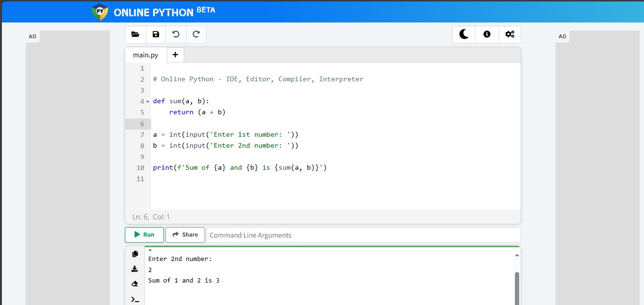
Task: Copy the output to clipboard
Action: pos(135,254)
